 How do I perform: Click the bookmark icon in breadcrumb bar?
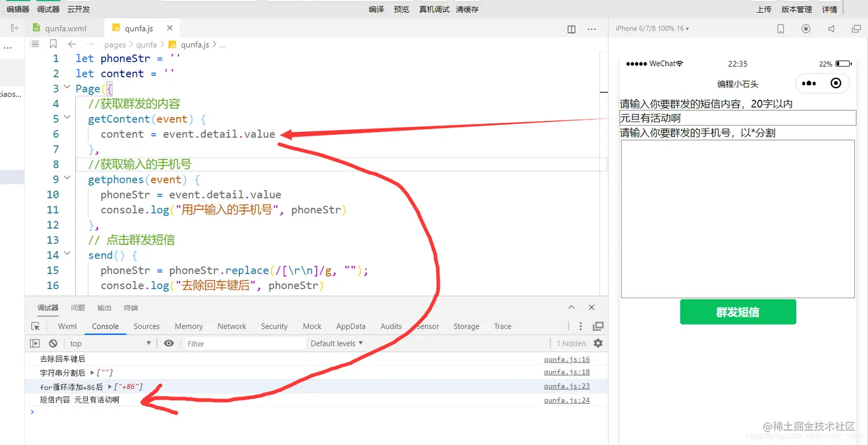tap(53, 44)
